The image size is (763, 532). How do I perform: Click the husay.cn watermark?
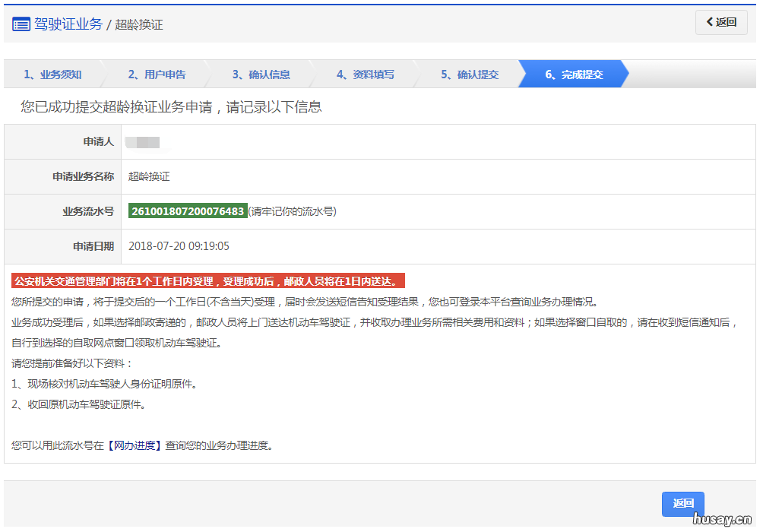pos(722,520)
